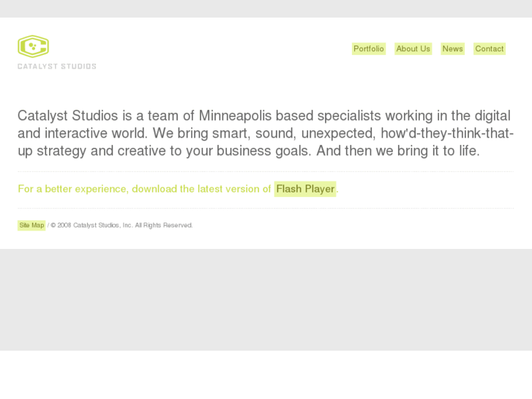Screen dimensions: 532x399
Task: Click the gray bar at the page top
Action: [x=266, y=8]
